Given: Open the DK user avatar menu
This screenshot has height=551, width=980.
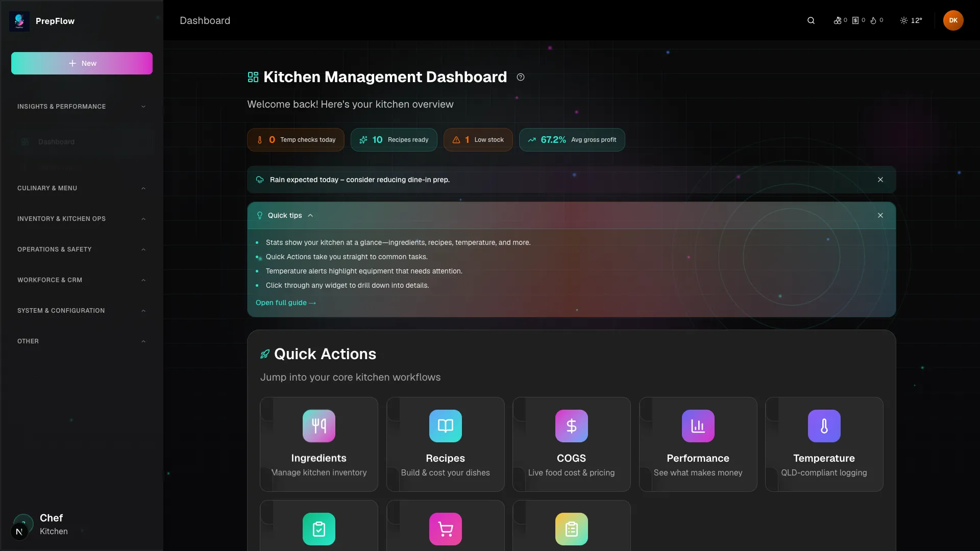Looking at the screenshot, I should (953, 20).
